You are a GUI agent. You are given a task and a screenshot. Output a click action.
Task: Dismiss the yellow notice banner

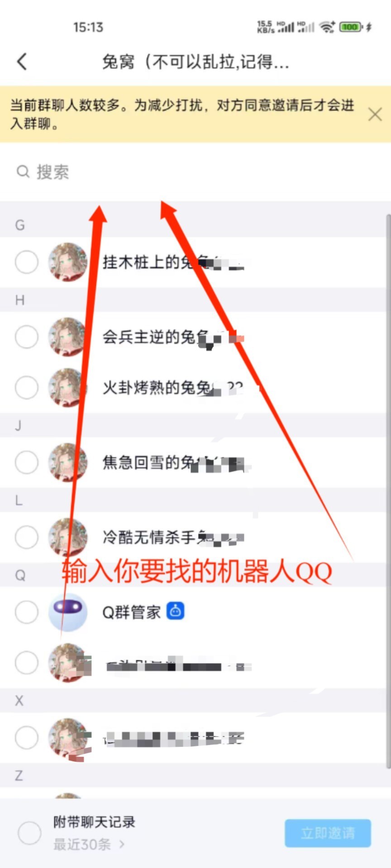point(375,114)
